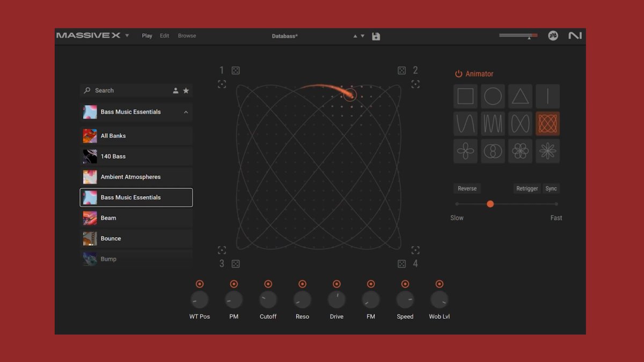Toggle the animator assign above Reso knob
The width and height of the screenshot is (644, 362).
coord(302,284)
